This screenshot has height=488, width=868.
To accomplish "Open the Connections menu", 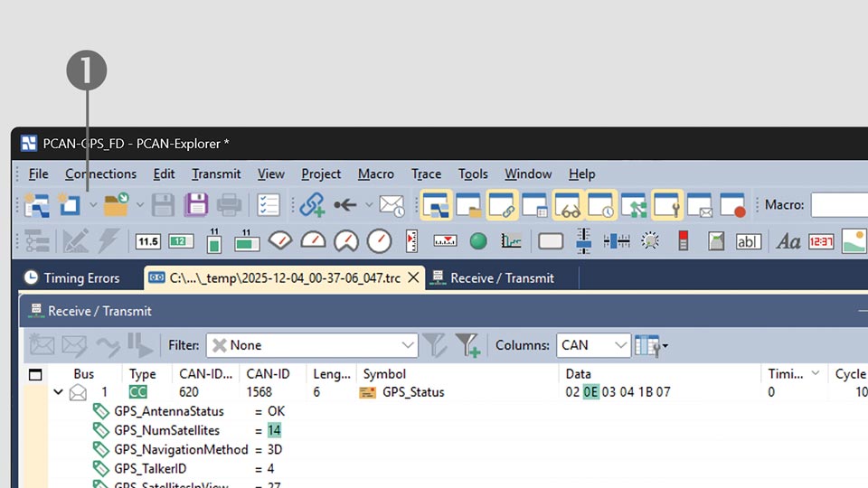I will 100,174.
